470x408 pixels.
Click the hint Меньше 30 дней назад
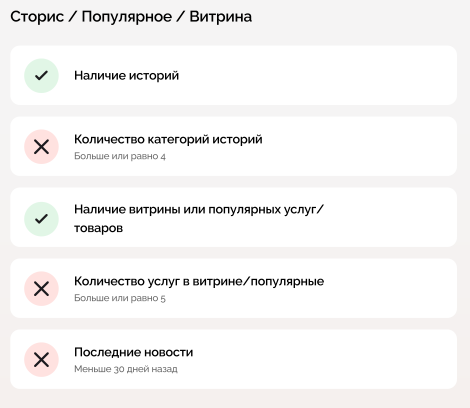click(126, 369)
